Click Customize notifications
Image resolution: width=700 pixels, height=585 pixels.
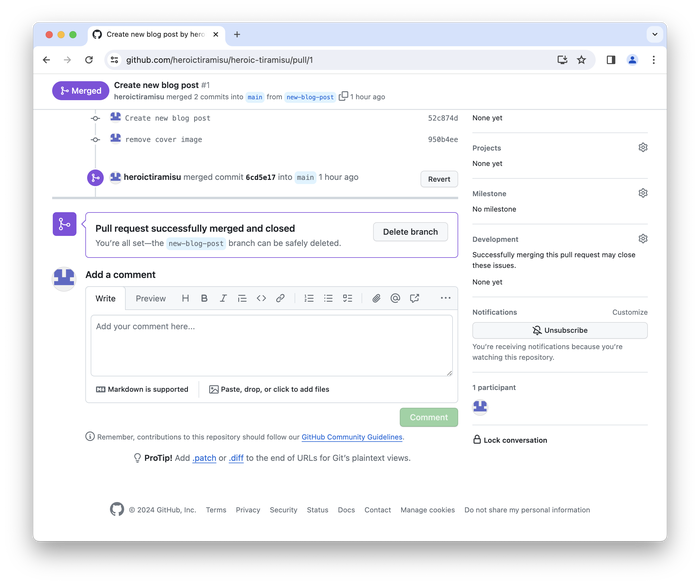tap(629, 312)
